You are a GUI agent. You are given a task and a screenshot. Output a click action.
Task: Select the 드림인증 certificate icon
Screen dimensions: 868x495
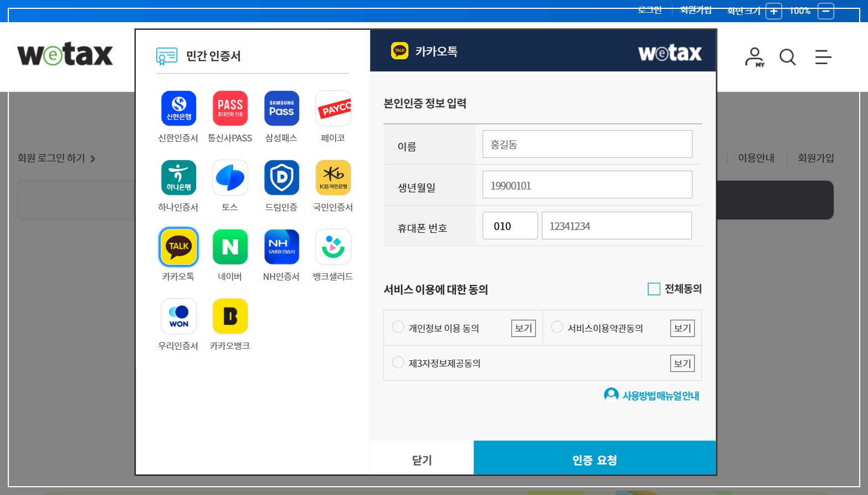pos(281,177)
